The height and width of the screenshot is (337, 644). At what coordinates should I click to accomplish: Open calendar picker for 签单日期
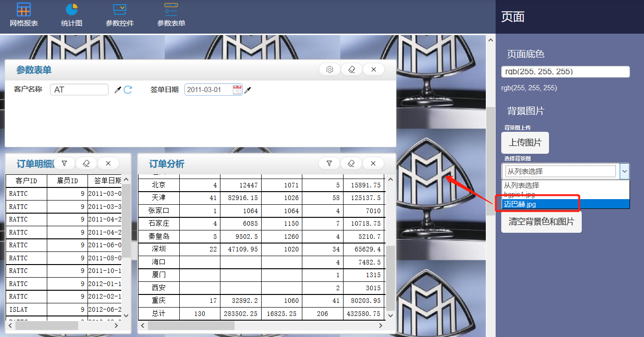(x=237, y=90)
